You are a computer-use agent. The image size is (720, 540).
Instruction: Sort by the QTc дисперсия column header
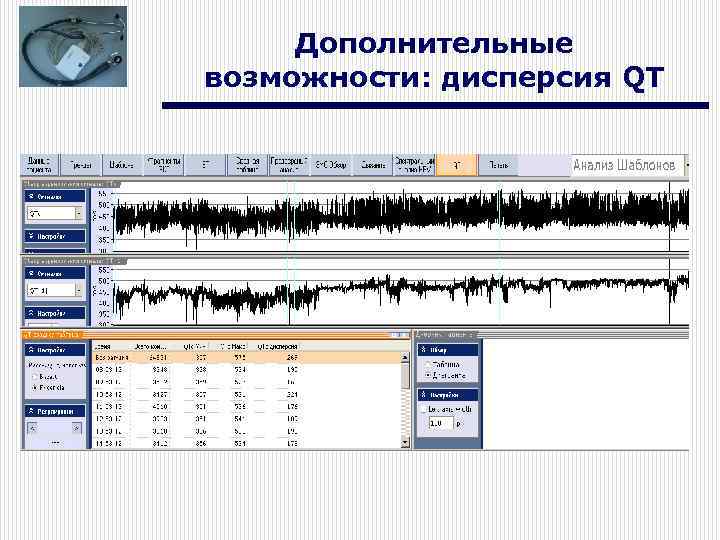point(277,347)
